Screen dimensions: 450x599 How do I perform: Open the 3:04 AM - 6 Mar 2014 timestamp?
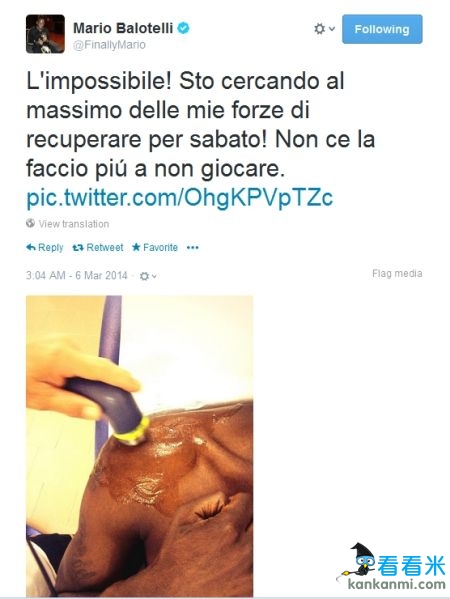[x=76, y=275]
